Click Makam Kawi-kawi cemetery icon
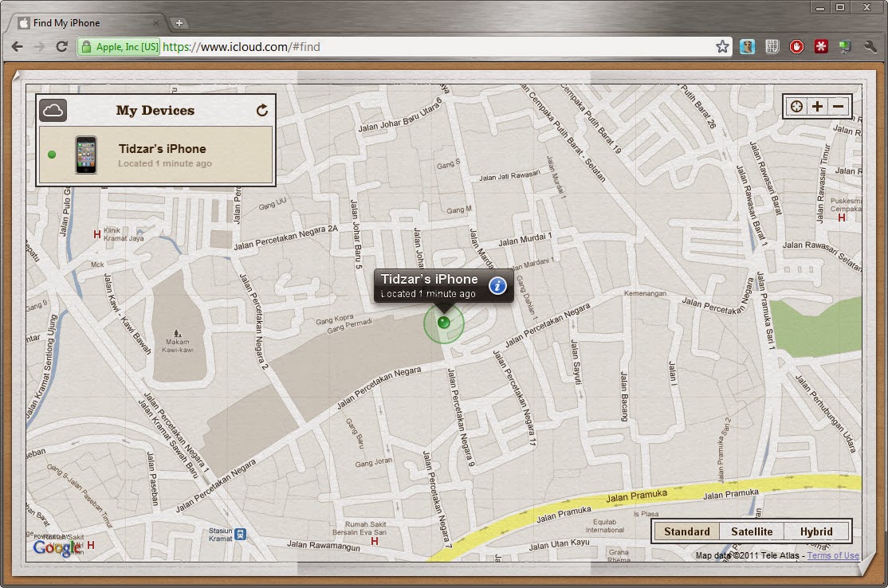The height and width of the screenshot is (588, 888). (x=177, y=333)
